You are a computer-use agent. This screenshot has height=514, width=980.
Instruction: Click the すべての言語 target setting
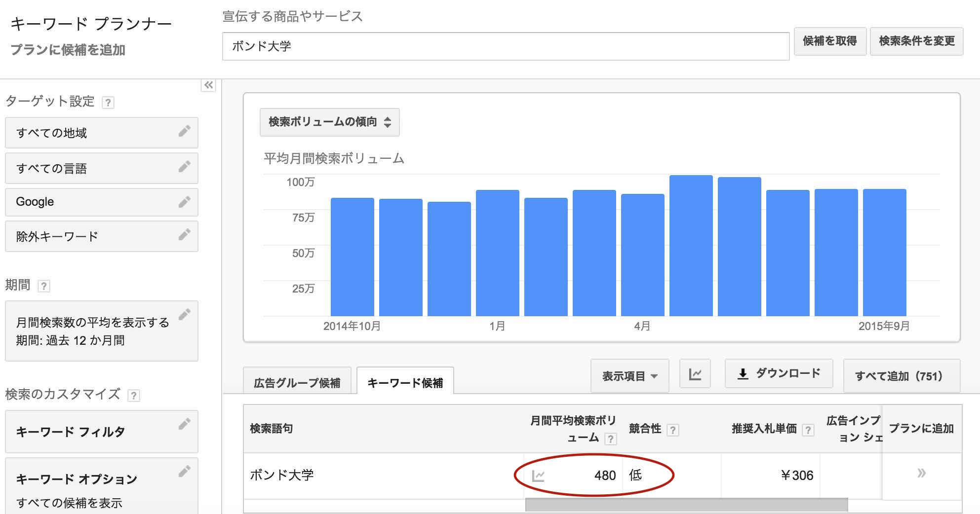click(102, 168)
